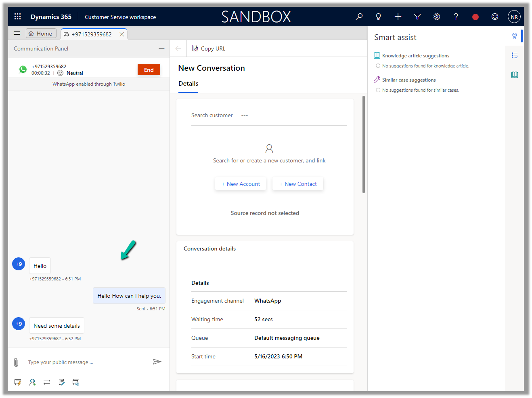Click the attachment paperclip icon
This screenshot has height=398, width=532.
[16, 362]
